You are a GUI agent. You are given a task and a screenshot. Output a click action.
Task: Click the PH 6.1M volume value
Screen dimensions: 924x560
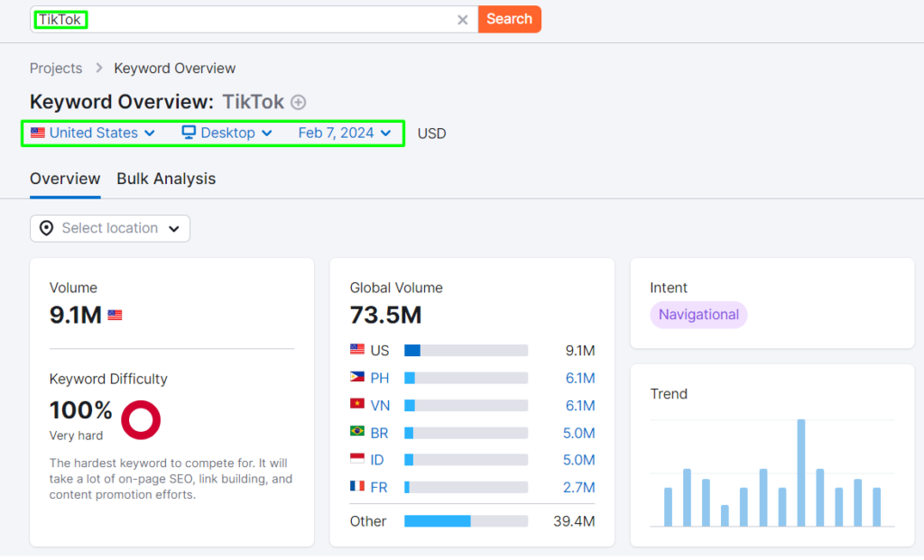tap(580, 378)
